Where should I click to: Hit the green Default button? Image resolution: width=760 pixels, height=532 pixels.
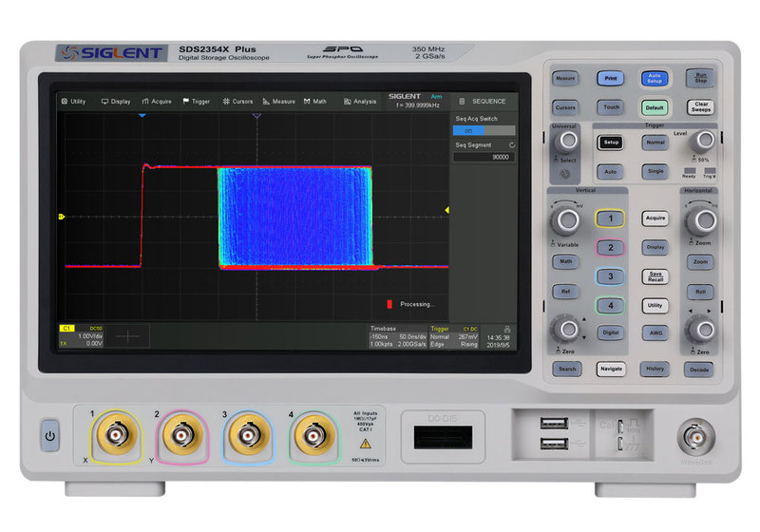click(655, 107)
